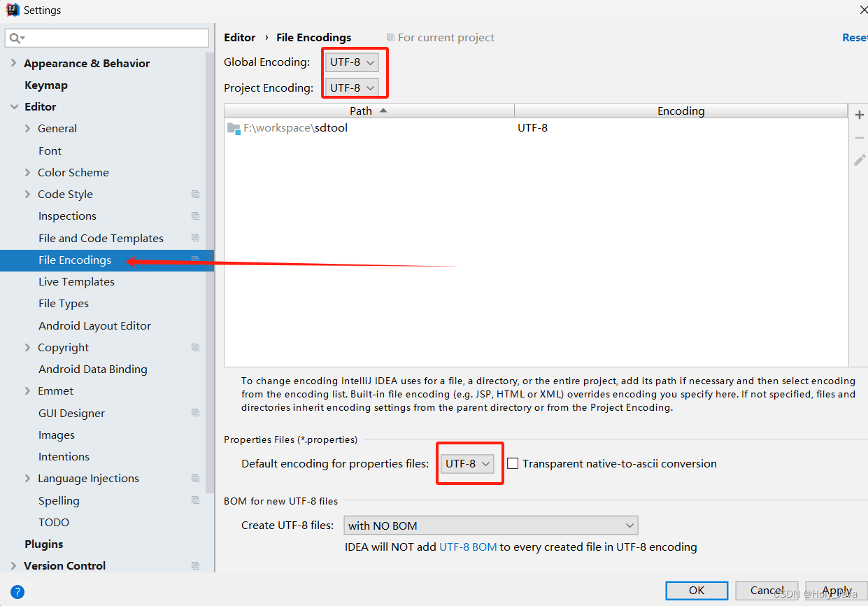Image resolution: width=868 pixels, height=606 pixels.
Task: Close the Settings dialog
Action: (x=863, y=10)
